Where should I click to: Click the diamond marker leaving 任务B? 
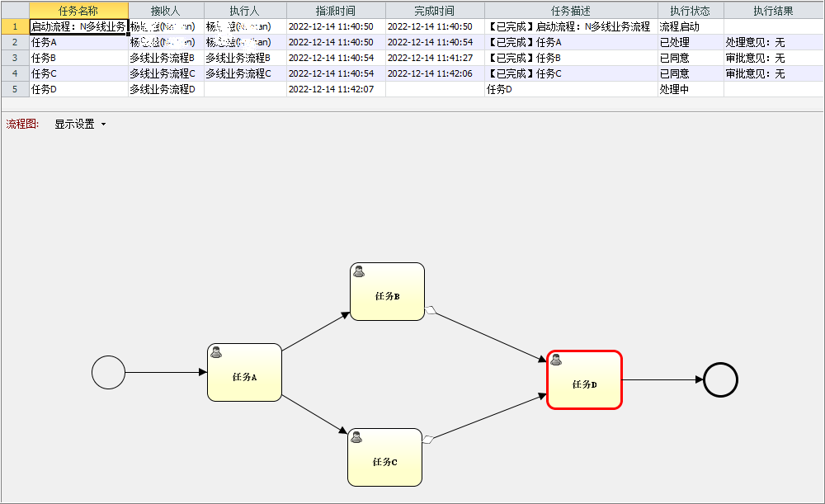click(x=431, y=310)
